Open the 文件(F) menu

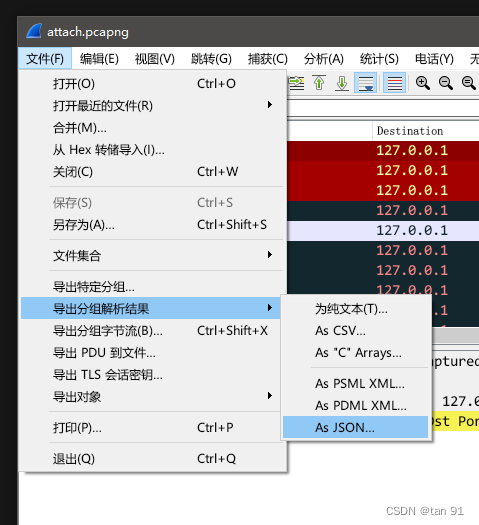[45, 59]
